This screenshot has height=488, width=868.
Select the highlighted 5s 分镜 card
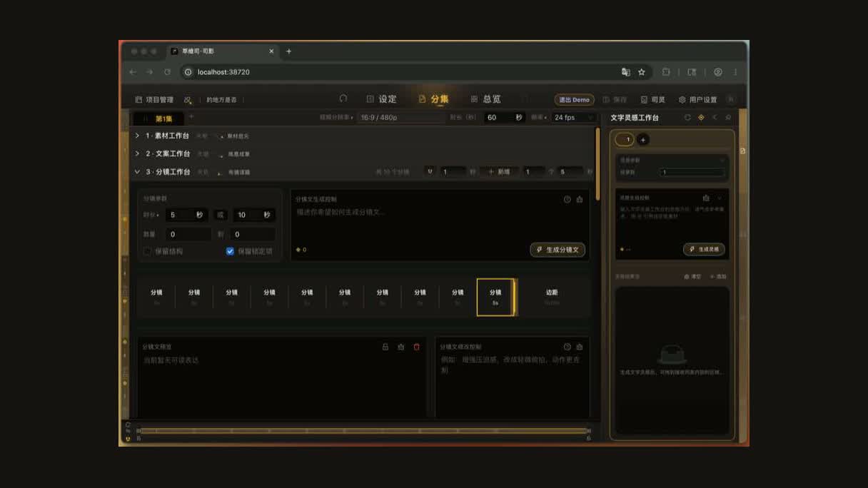pos(495,297)
